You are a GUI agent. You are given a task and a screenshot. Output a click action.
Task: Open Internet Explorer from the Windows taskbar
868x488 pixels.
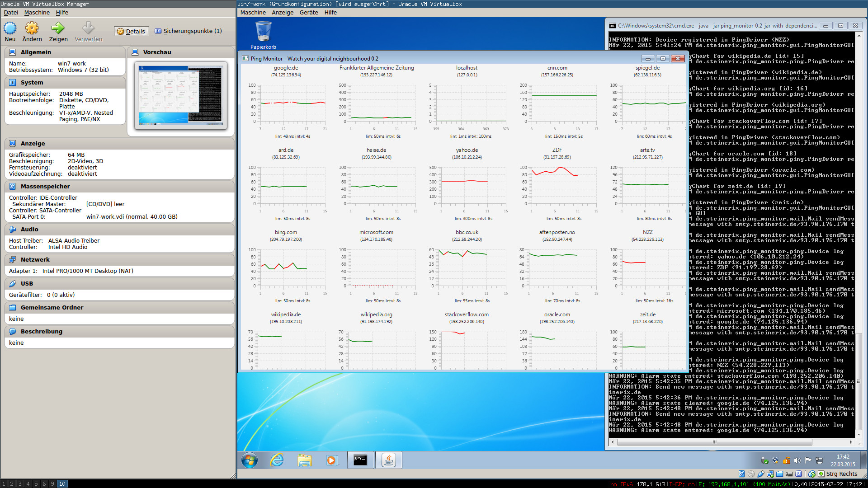277,460
